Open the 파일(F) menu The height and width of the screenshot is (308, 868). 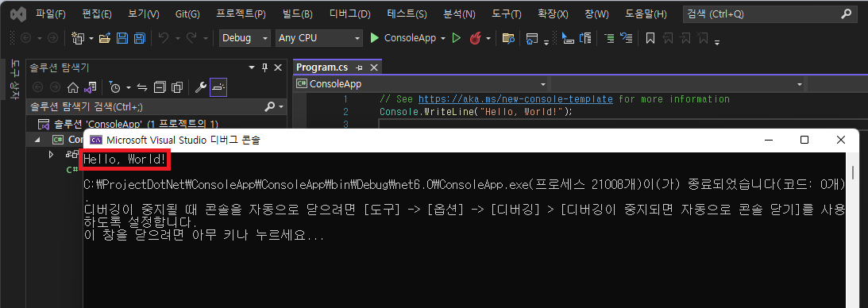pos(50,13)
